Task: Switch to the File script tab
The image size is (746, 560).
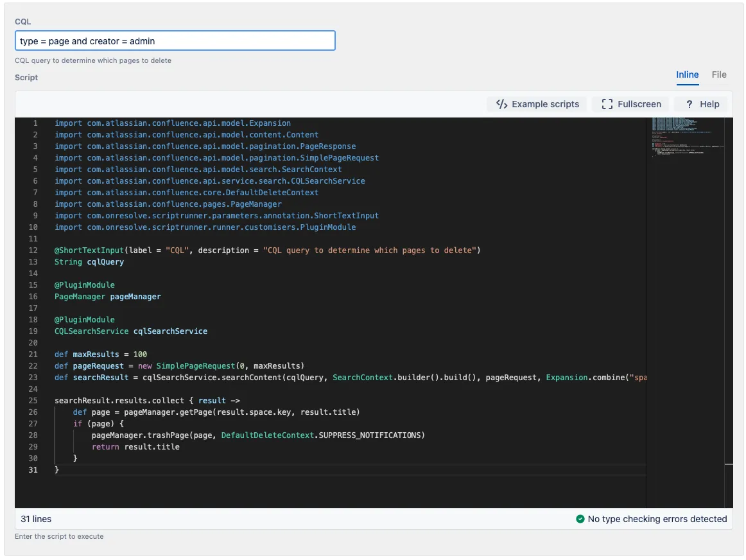Action: (x=718, y=74)
